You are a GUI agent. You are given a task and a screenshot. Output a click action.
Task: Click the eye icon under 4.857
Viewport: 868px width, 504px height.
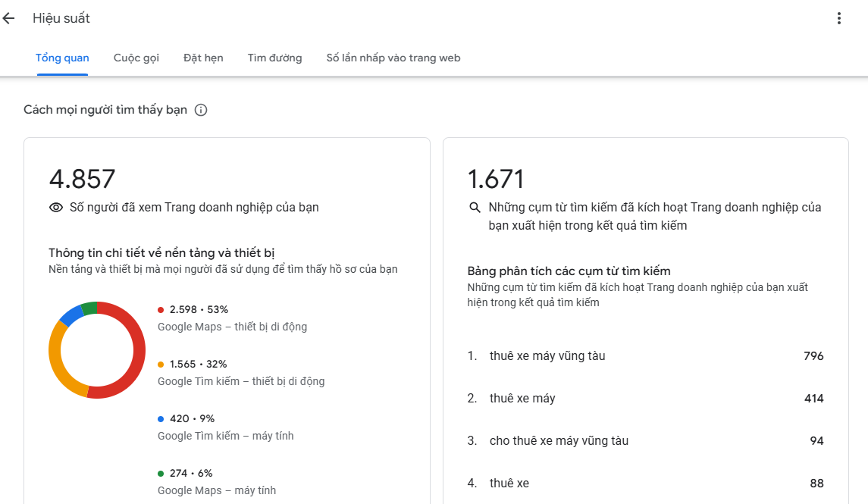click(55, 207)
